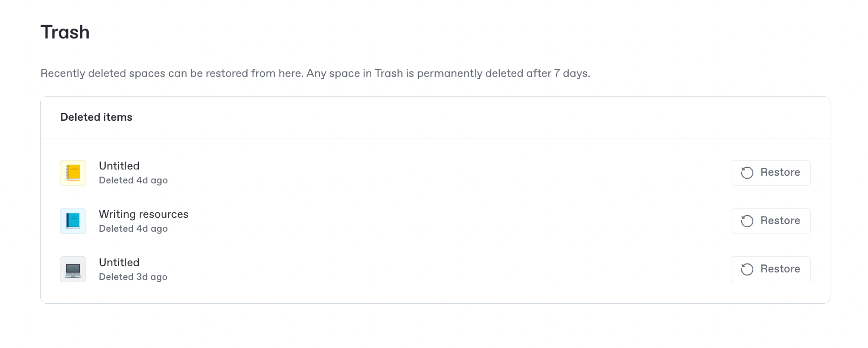This screenshot has width=868, height=348.
Task: Restore the Untitled space with the yellow notebook
Action: click(770, 173)
